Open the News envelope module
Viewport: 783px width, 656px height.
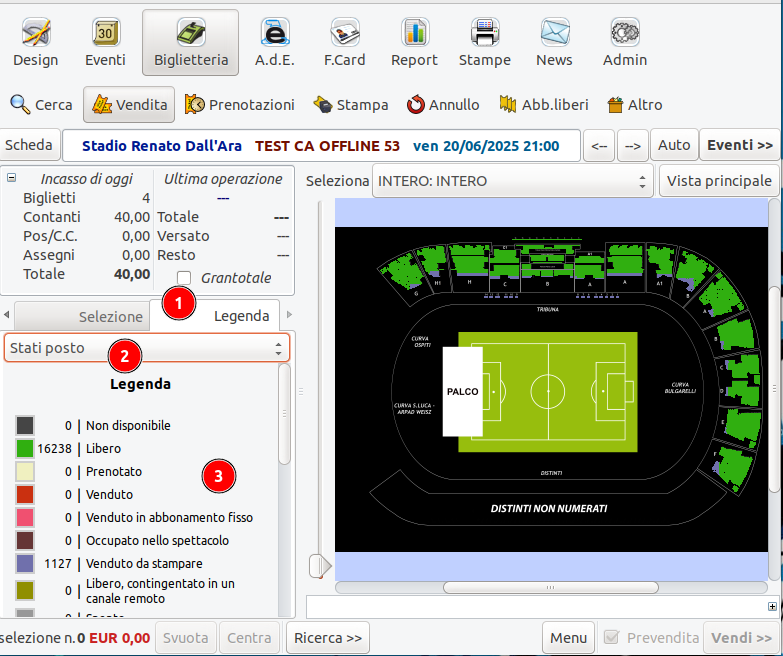click(x=554, y=43)
